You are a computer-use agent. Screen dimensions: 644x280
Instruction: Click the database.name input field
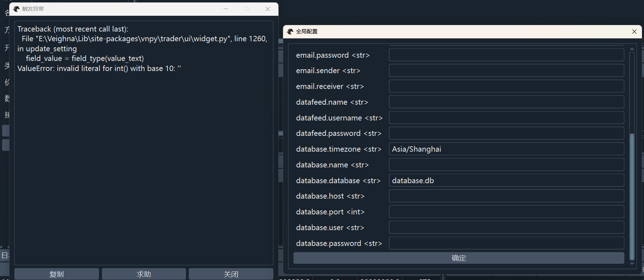tap(506, 165)
